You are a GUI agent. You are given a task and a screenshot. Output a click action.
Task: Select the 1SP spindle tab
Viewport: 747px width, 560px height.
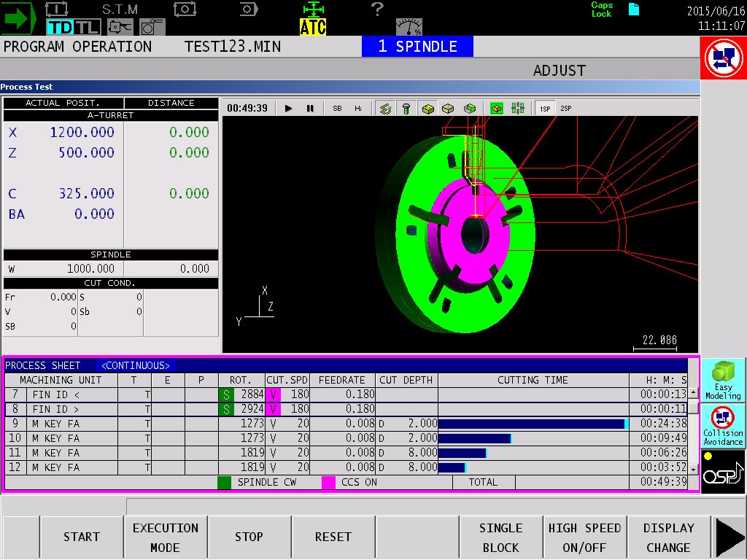(545, 107)
